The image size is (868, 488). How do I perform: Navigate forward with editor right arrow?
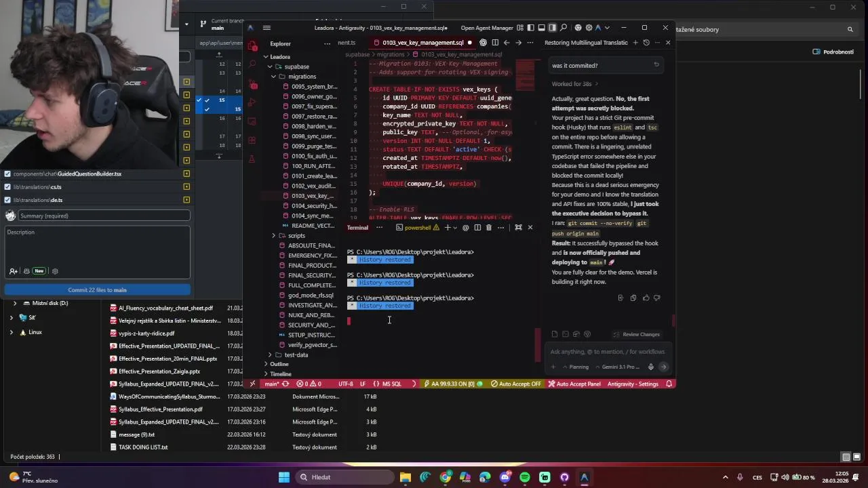[x=518, y=43]
